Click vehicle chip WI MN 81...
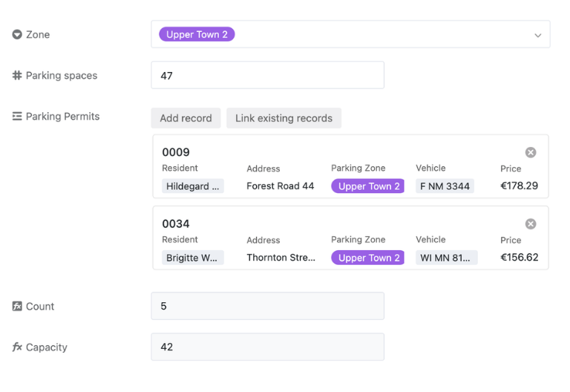This screenshot has height=392, width=570. point(446,258)
